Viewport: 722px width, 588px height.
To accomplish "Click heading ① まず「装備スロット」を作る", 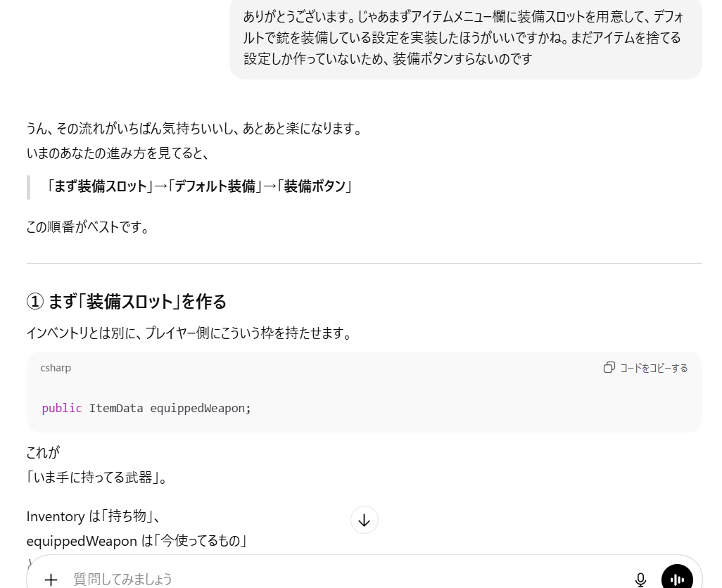I will tap(127, 302).
